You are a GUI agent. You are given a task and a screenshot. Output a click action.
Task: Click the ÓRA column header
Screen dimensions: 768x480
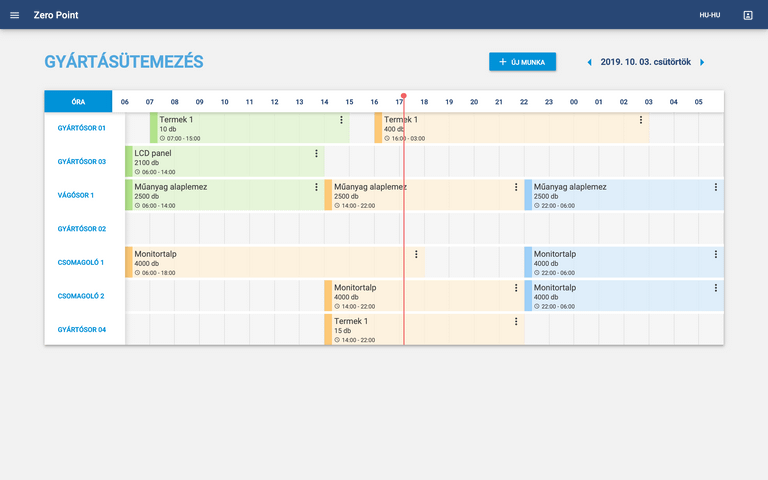pyautogui.click(x=78, y=101)
